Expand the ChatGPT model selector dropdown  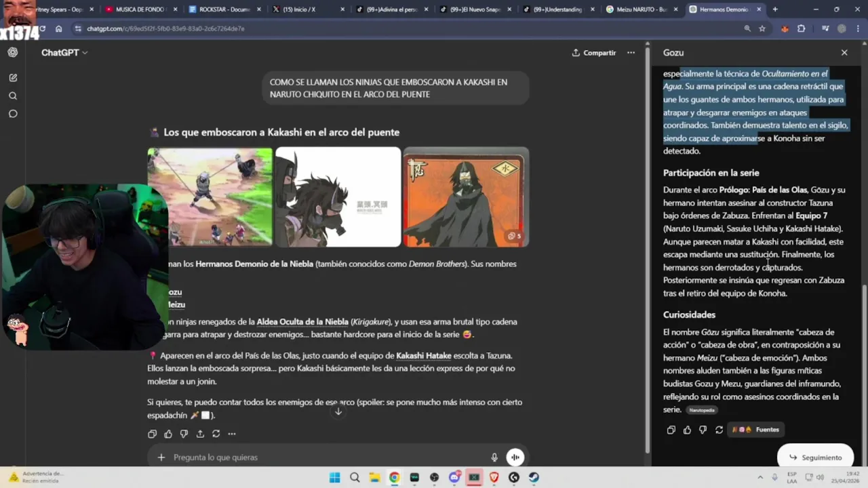(x=64, y=52)
